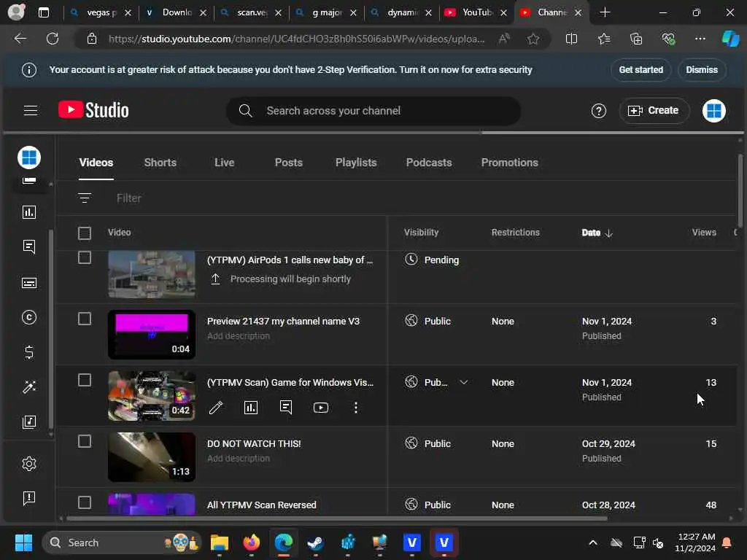Open the channel avatar in the left sidebar
Image resolution: width=747 pixels, height=560 pixels.
coord(29,157)
